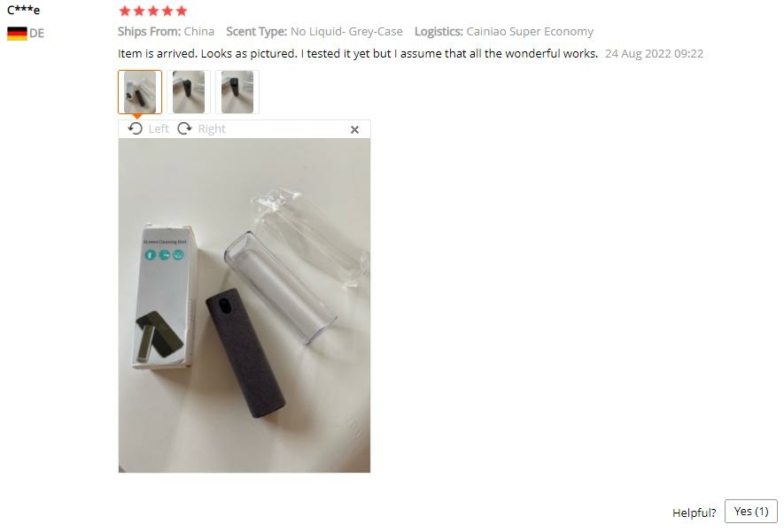
Task: Rotate the review photo left icon
Action: (135, 129)
